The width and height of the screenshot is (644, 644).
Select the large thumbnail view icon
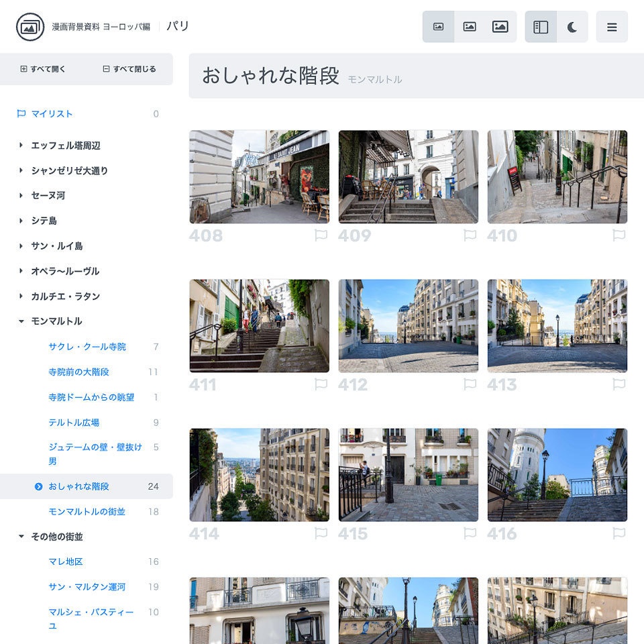coord(500,27)
